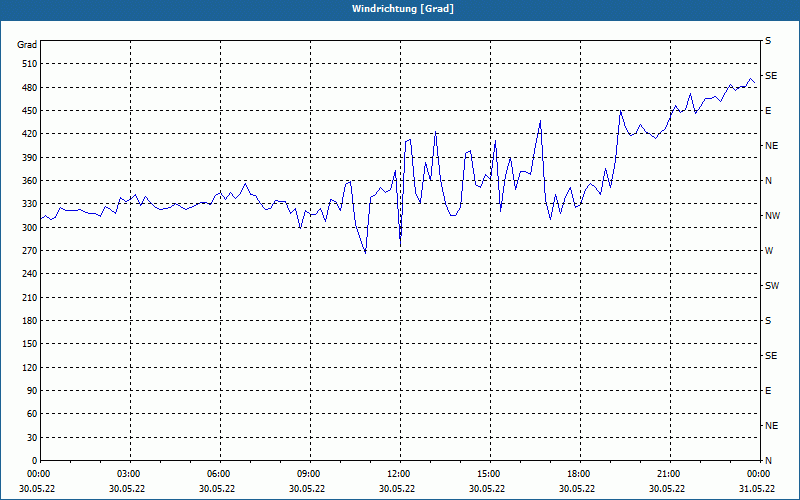Click the 390 y-axis tick label
The width and height of the screenshot is (800, 500).
[x=30, y=158]
